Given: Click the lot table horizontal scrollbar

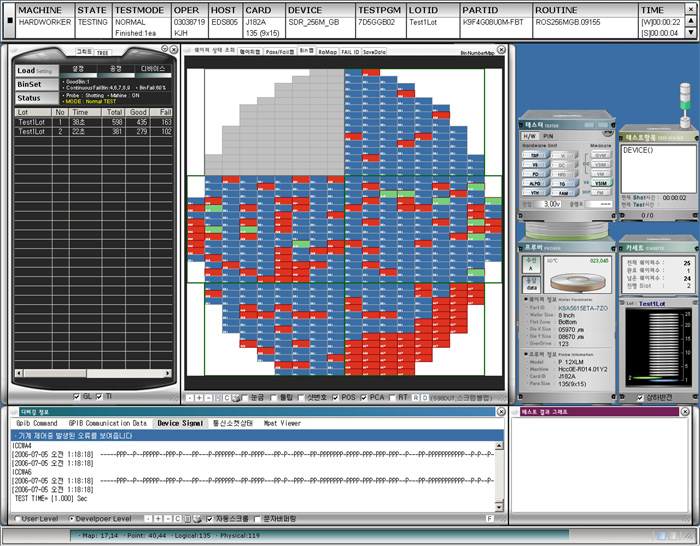Looking at the screenshot, I should pyautogui.click(x=93, y=373).
